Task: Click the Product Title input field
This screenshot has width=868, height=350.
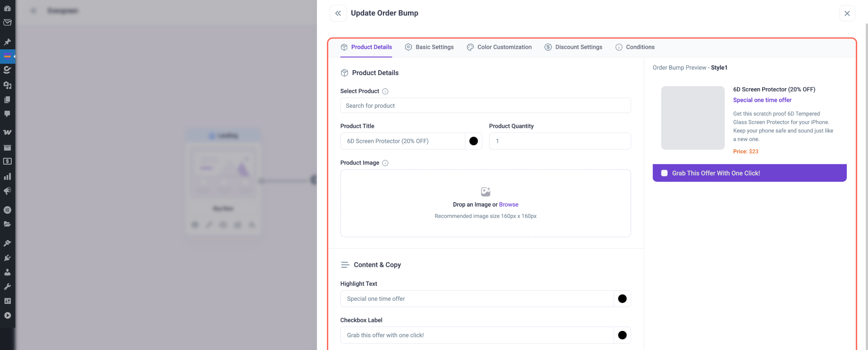Action: pos(403,141)
